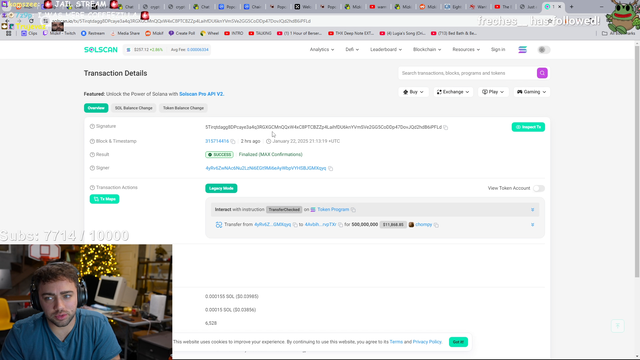Open the Gaming dropdown

[531, 92]
